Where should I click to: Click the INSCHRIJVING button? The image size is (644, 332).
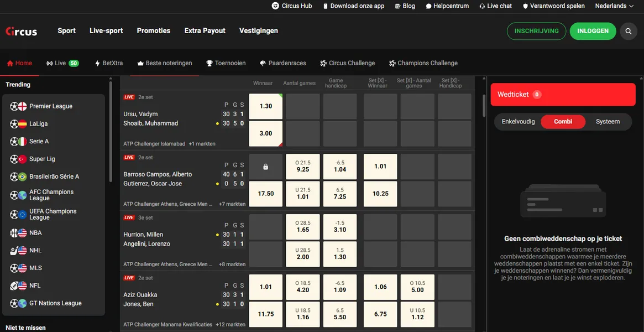(x=536, y=31)
